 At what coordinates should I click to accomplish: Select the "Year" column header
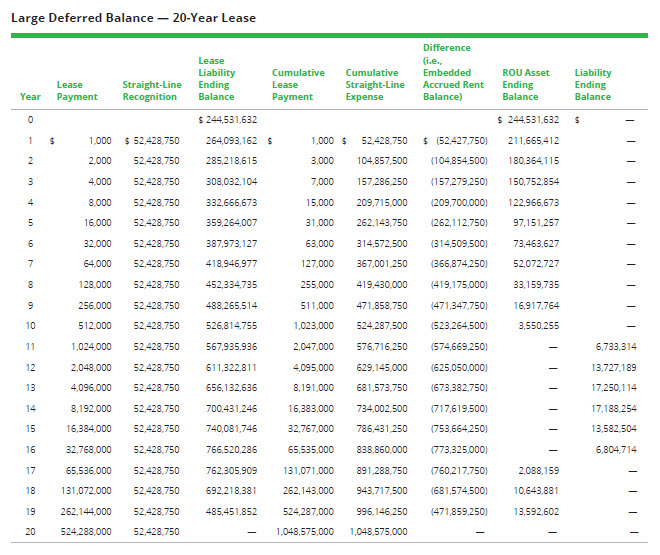(x=30, y=97)
